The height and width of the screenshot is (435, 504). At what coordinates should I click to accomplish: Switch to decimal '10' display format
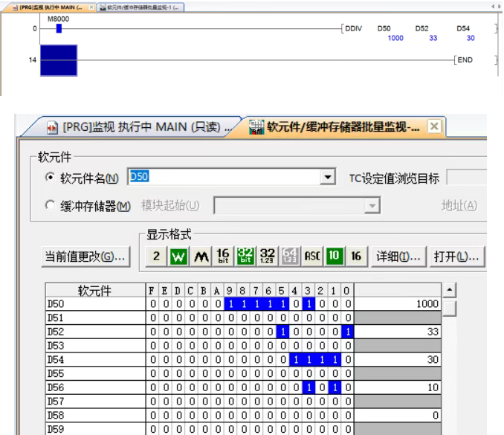tap(335, 257)
